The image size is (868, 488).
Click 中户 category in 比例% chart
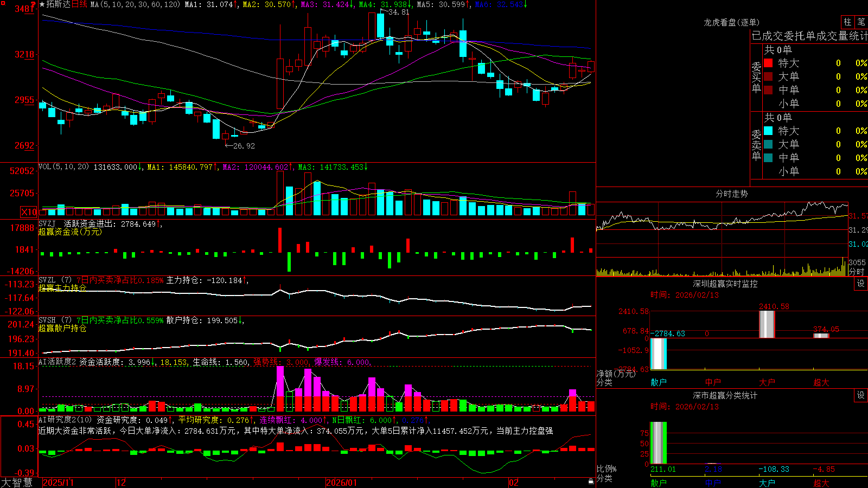[713, 483]
